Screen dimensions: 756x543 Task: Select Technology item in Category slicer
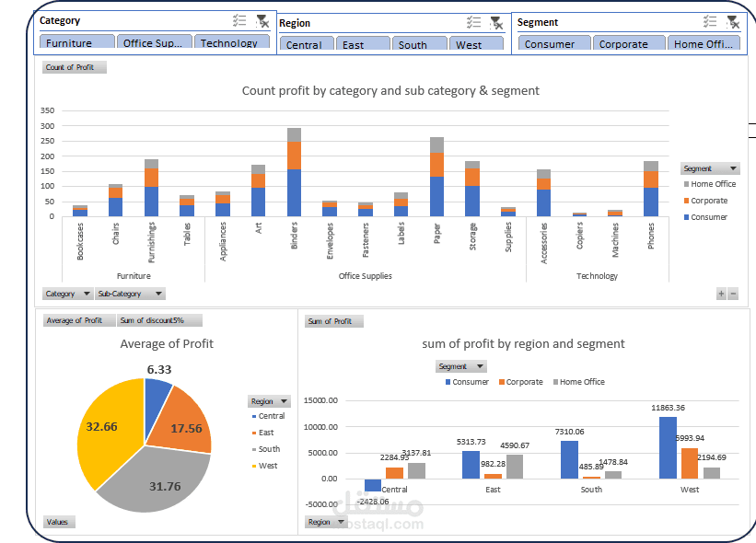(232, 41)
